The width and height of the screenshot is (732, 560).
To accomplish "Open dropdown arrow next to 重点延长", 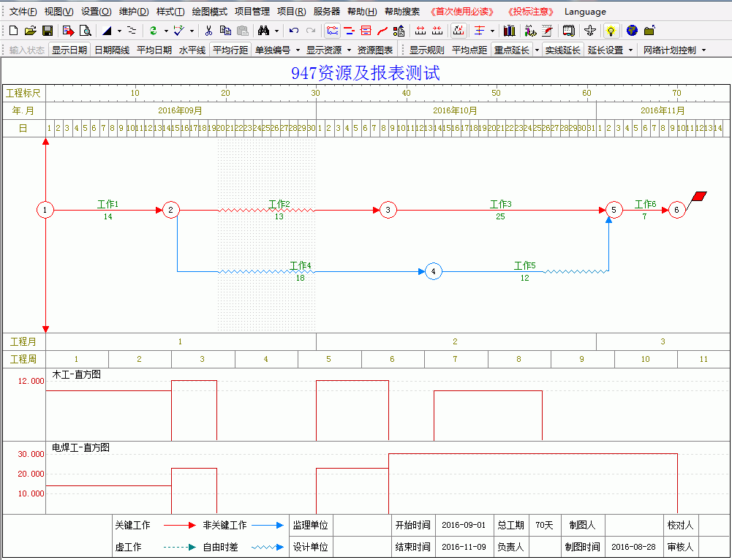I will (537, 50).
